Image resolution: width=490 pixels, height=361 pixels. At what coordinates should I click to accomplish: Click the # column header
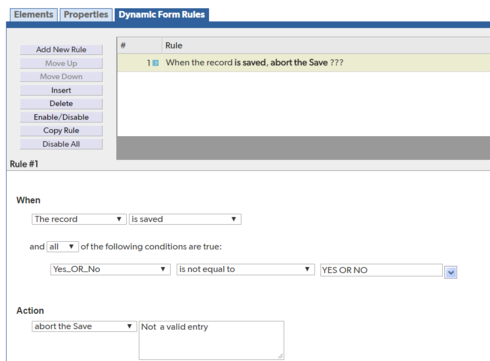[139, 45]
